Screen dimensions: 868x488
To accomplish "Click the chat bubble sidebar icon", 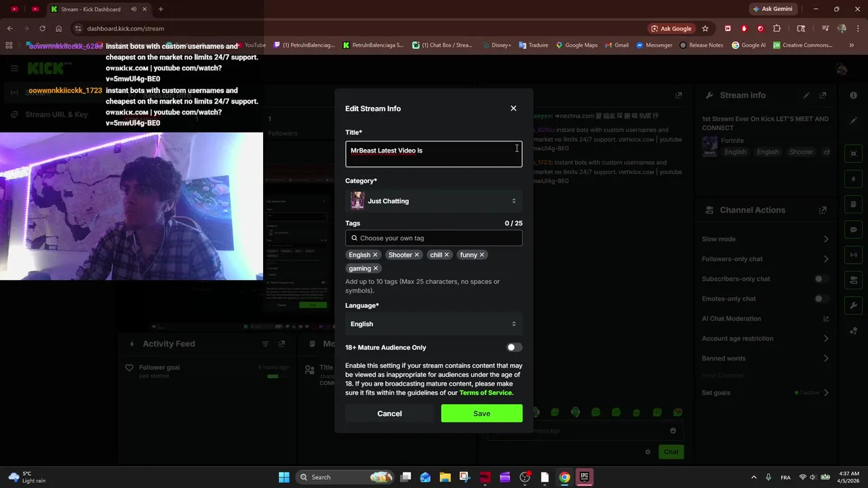I will [x=854, y=230].
